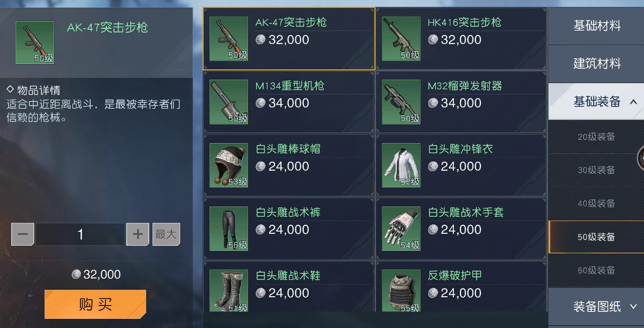
Task: Pick the 白头雕战术裤 pants icon
Action: point(229,229)
